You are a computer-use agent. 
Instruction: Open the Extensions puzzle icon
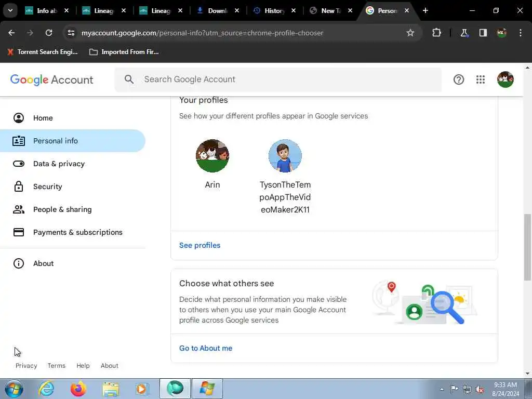point(436,33)
